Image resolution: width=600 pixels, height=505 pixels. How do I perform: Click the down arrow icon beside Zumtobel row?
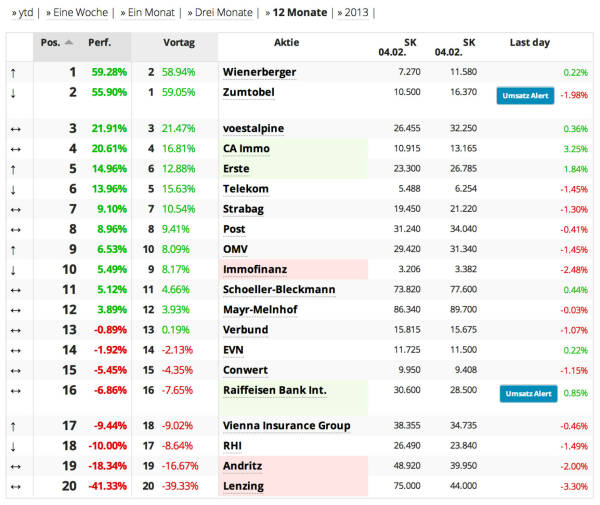click(x=12, y=92)
